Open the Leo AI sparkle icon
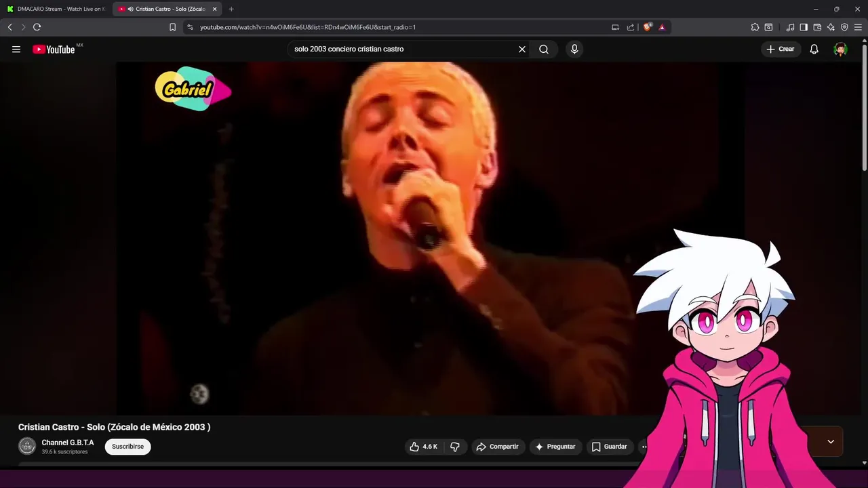Image resolution: width=868 pixels, height=488 pixels. coord(831,27)
